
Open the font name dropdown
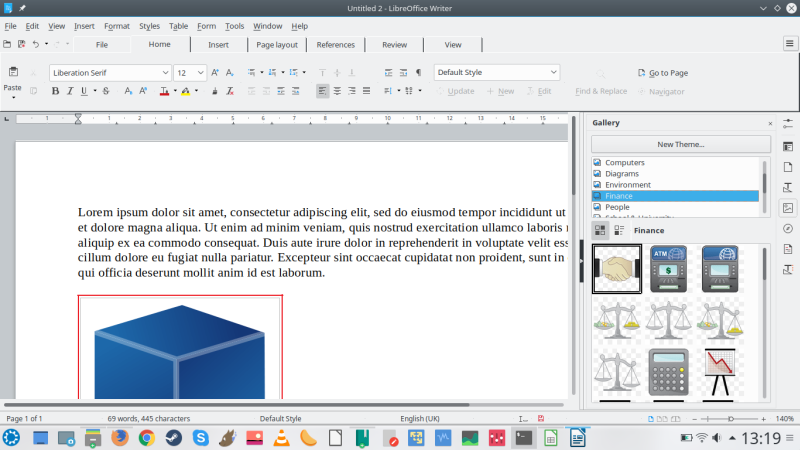click(165, 73)
